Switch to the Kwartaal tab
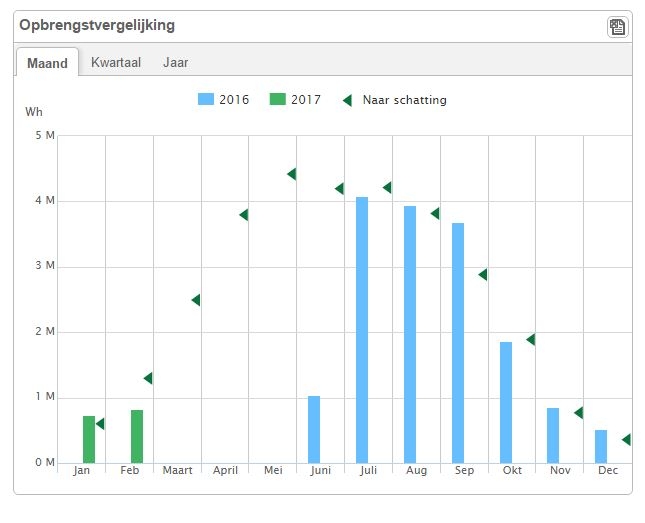 tap(116, 62)
